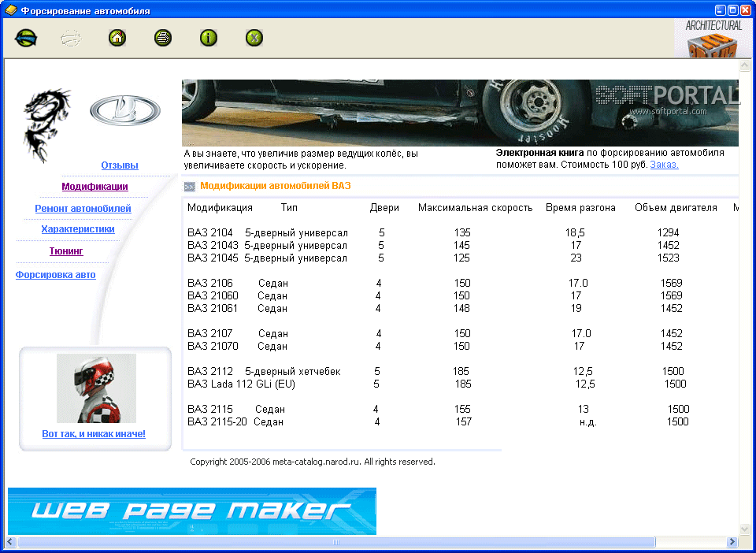This screenshot has height=553, width=756.
Task: Click the 23 acceleration time value
Action: click(576, 258)
